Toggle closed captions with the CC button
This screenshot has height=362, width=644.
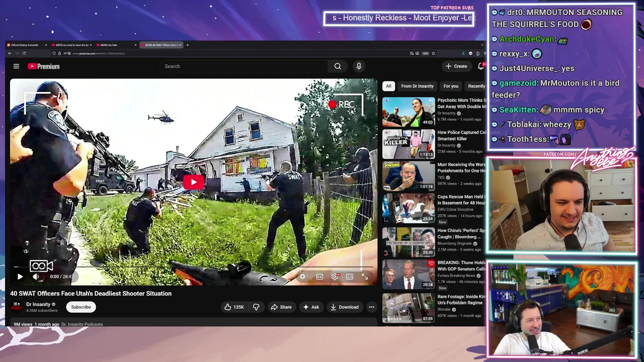[x=319, y=277]
